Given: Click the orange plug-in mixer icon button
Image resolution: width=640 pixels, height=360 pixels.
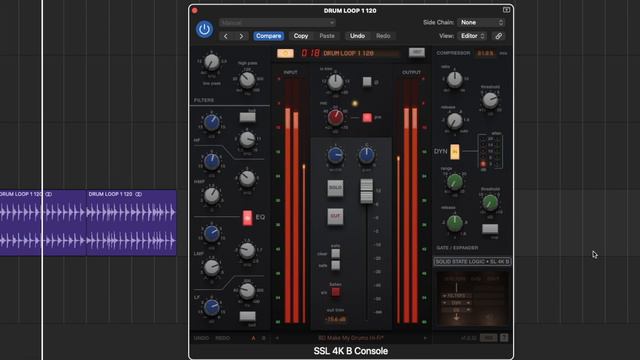Looking at the screenshot, I should (285, 53).
